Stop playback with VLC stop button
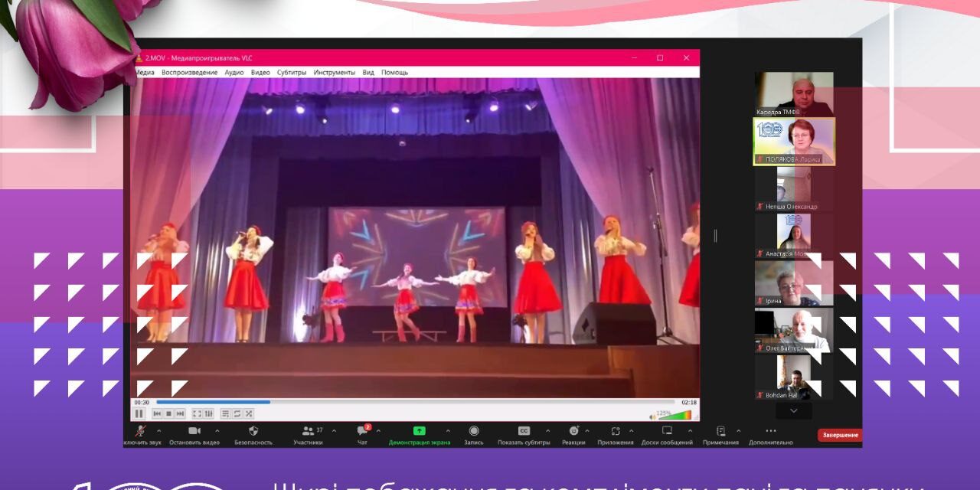Image resolution: width=980 pixels, height=490 pixels. point(168,413)
